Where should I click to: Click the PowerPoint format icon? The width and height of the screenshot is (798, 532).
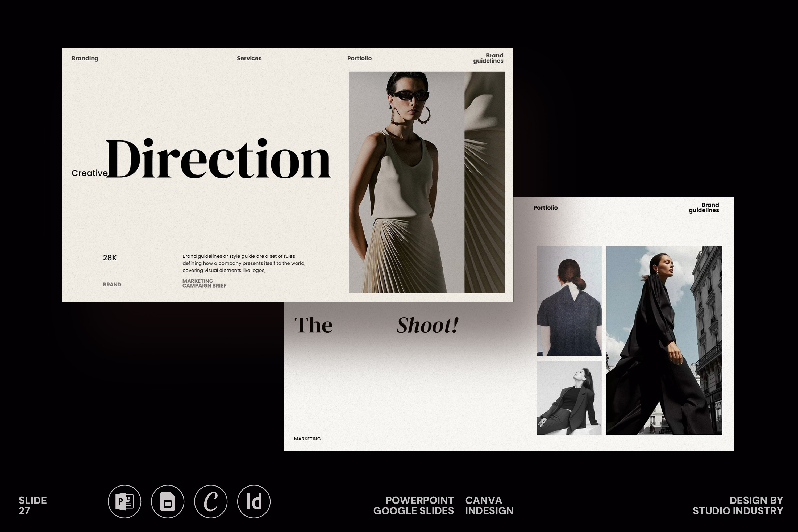pos(124,501)
